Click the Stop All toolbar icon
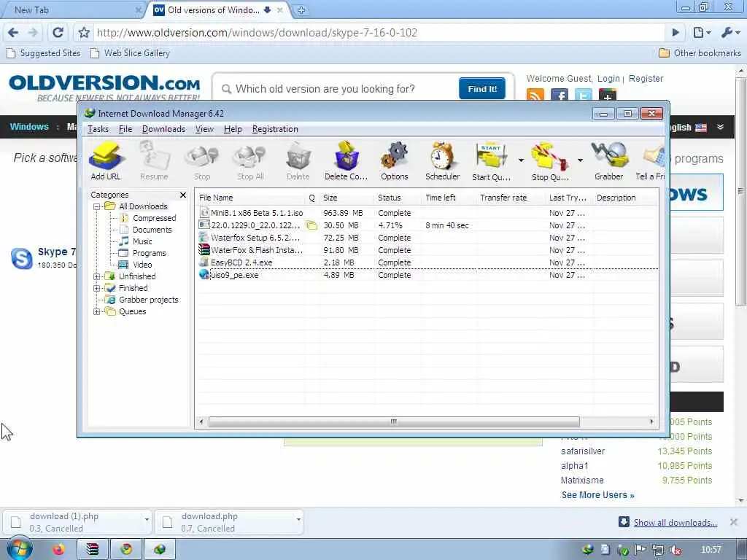This screenshot has height=560, width=747. [x=250, y=161]
